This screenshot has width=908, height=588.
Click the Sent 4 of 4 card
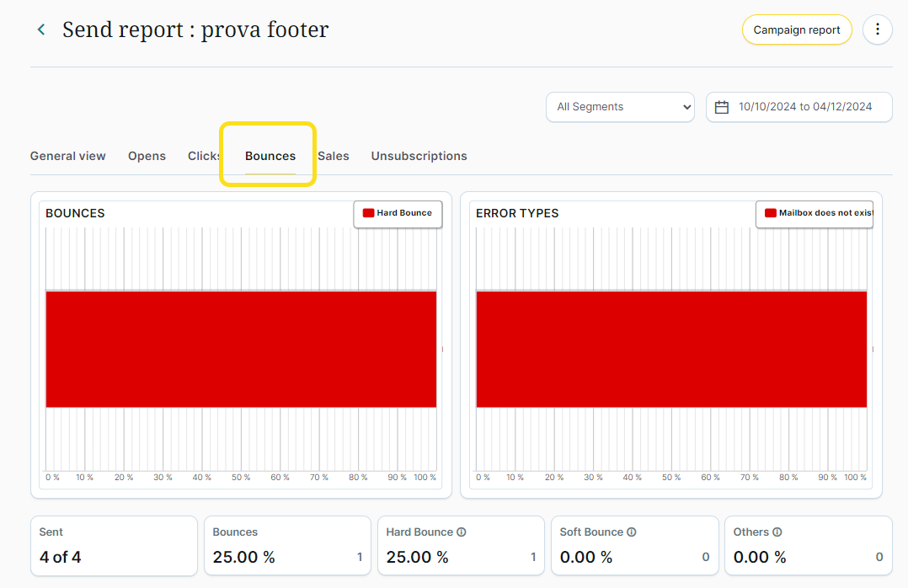[114, 546]
